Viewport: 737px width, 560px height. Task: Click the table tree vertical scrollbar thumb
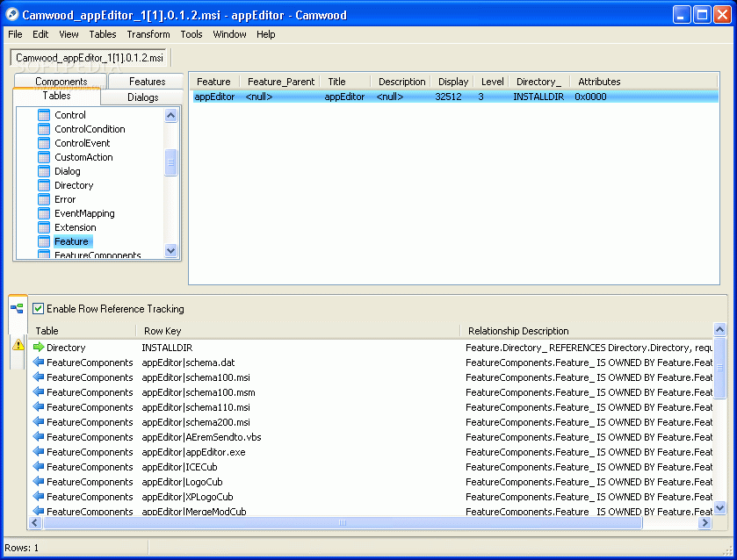click(x=171, y=162)
